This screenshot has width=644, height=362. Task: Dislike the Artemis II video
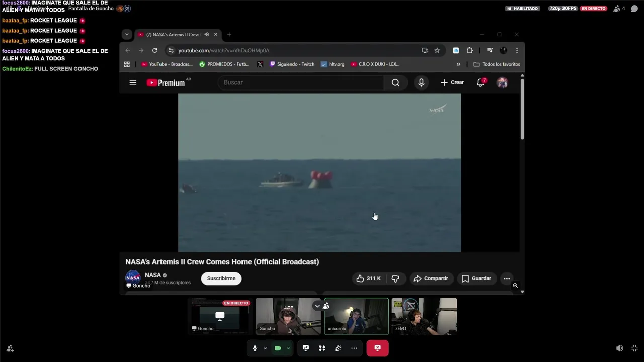[395, 278]
